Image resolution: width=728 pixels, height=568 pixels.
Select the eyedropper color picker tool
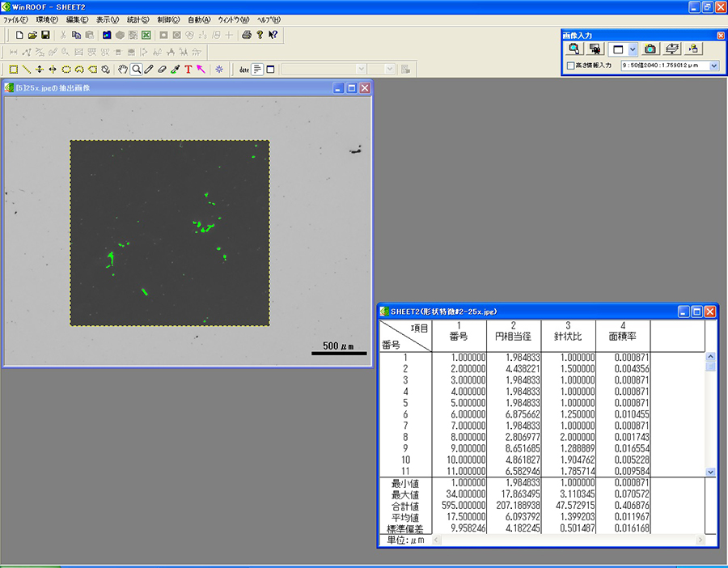pos(175,70)
